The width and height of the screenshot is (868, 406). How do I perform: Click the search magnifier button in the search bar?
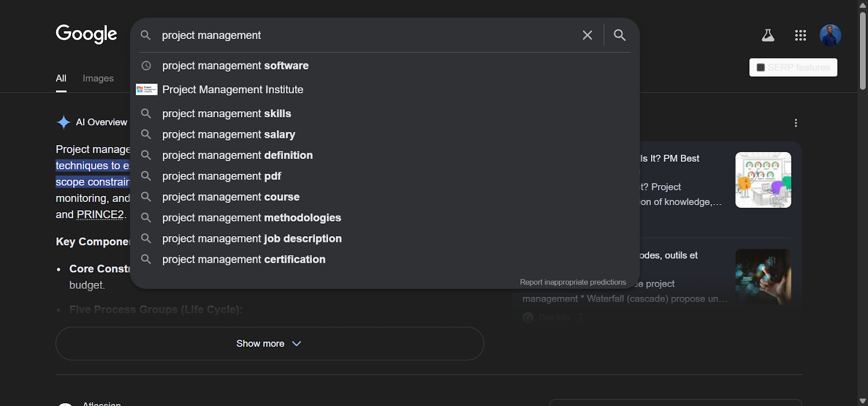(620, 35)
